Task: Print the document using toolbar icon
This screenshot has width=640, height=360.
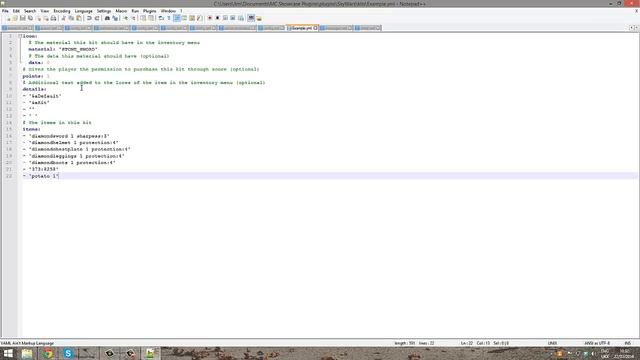Action: coord(53,18)
